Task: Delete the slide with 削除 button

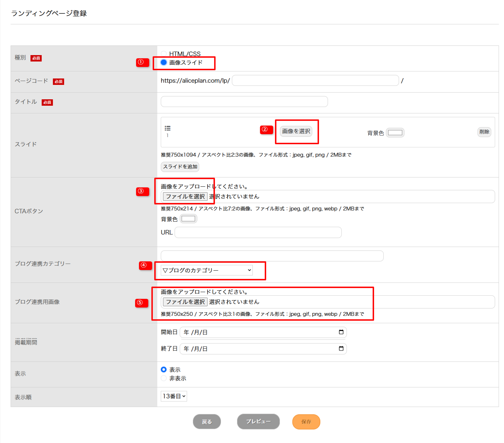Action: (x=484, y=132)
